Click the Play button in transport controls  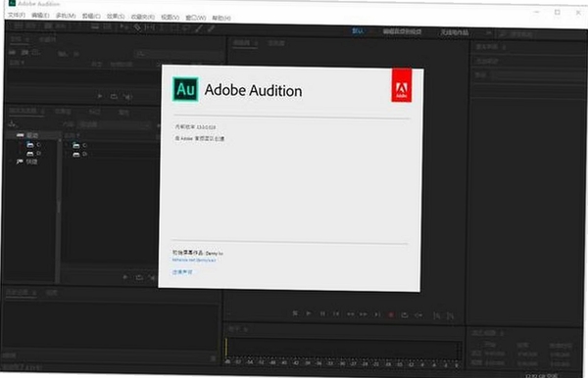(309, 313)
